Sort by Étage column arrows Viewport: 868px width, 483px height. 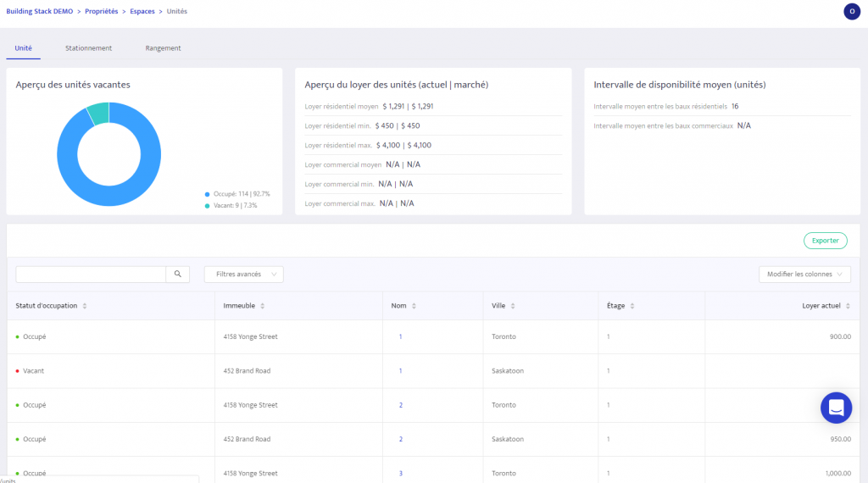point(632,306)
